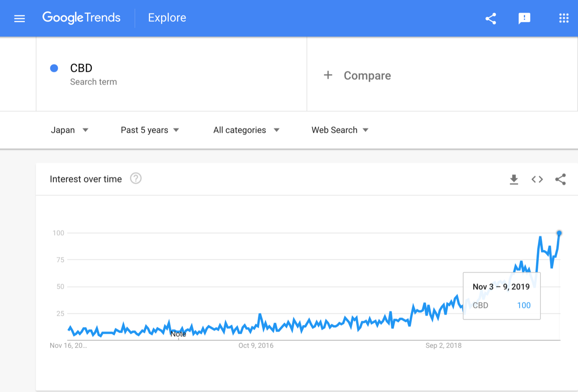
Task: Open the hamburger main menu
Action: tap(19, 18)
